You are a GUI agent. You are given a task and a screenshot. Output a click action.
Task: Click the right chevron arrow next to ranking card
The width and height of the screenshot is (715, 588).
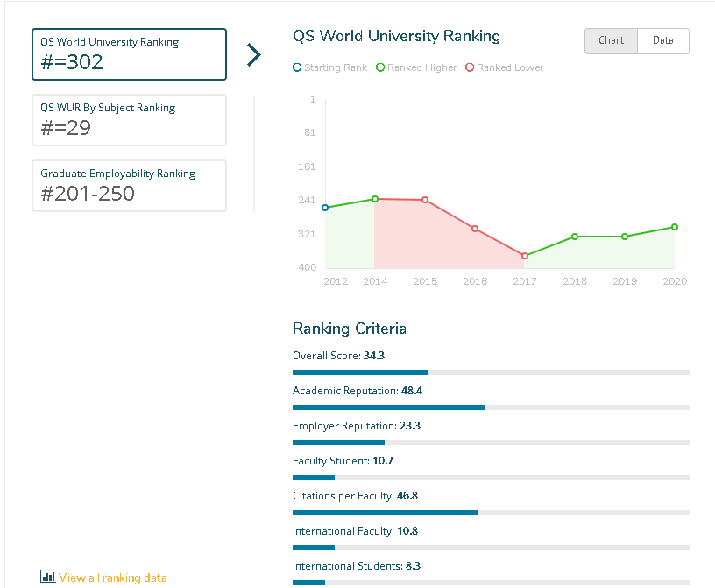coord(253,54)
